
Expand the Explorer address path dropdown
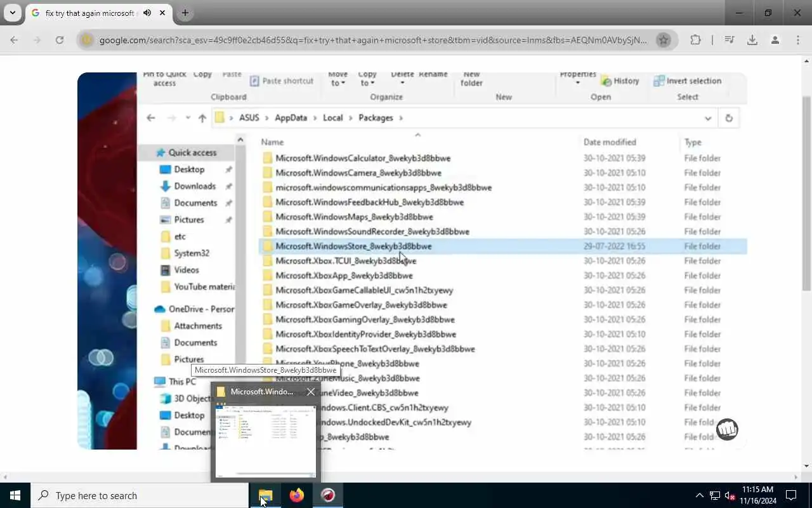pos(708,118)
